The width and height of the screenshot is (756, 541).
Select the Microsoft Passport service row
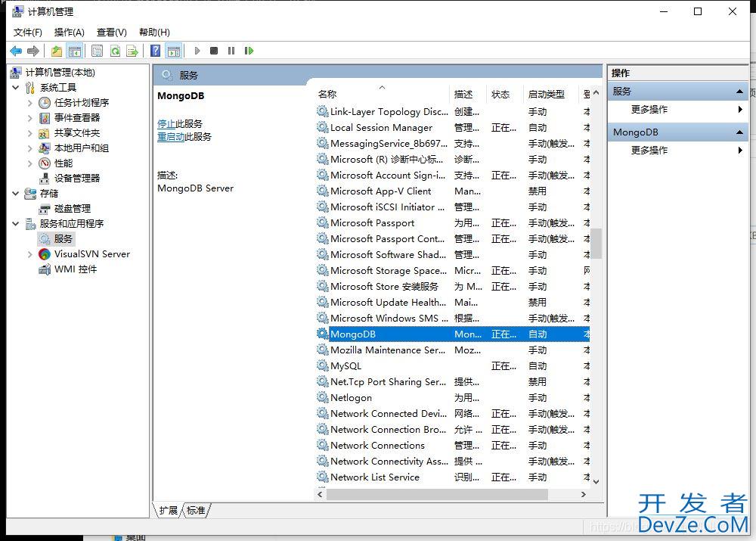point(453,223)
